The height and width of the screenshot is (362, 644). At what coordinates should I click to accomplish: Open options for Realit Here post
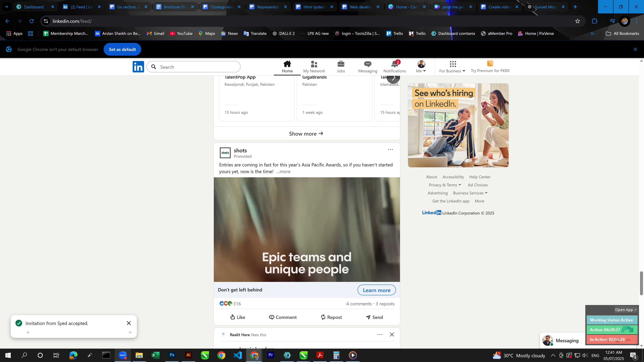[x=380, y=335]
